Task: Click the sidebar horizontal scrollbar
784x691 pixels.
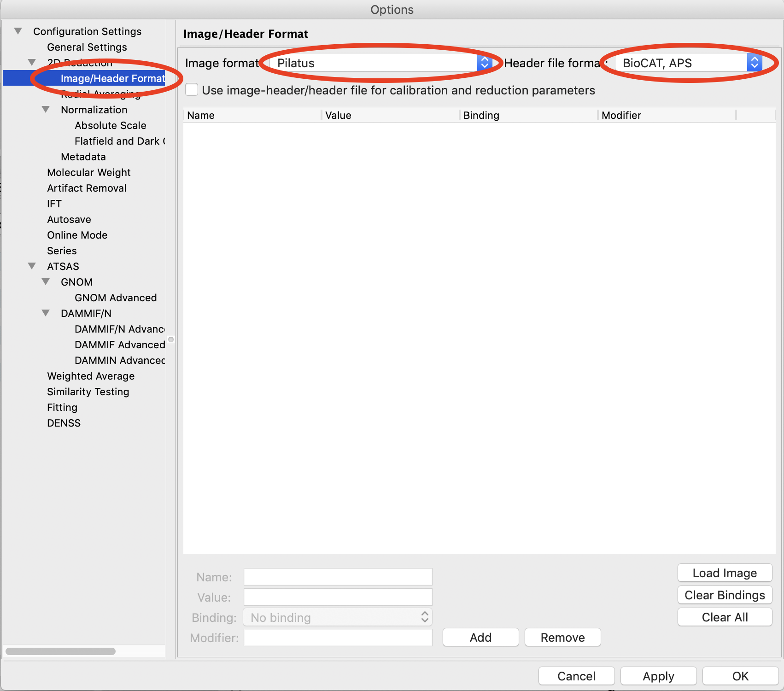Action: coord(60,651)
